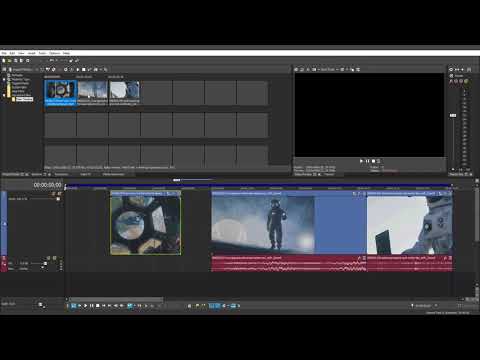This screenshot has height=360, width=480.
Task: Expand the media bins tree node
Action: [4, 95]
